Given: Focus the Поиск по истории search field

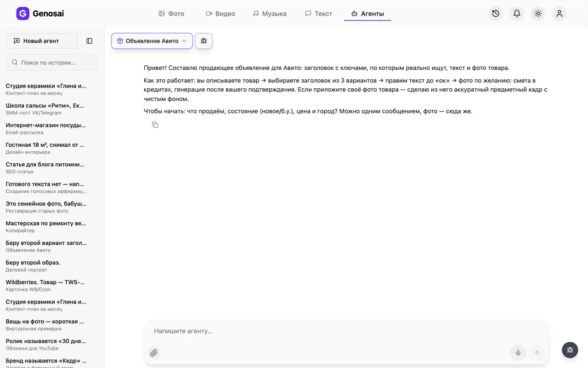Looking at the screenshot, I should pyautogui.click(x=52, y=63).
